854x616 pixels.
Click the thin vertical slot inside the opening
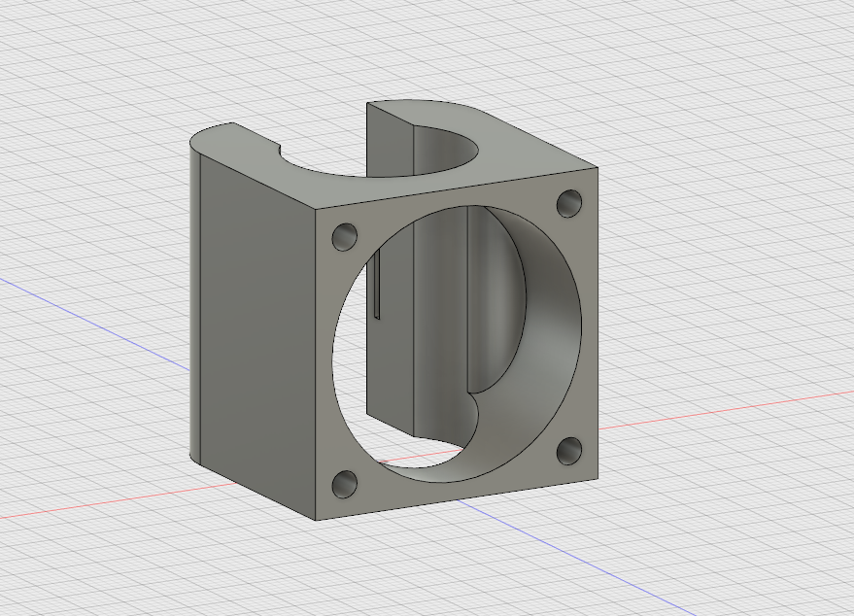pyautogui.click(x=377, y=285)
